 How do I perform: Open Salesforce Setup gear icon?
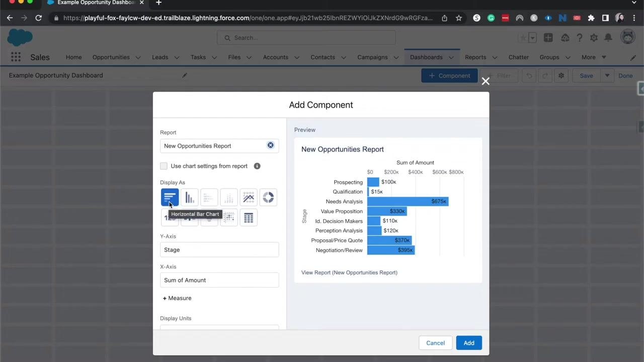594,38
